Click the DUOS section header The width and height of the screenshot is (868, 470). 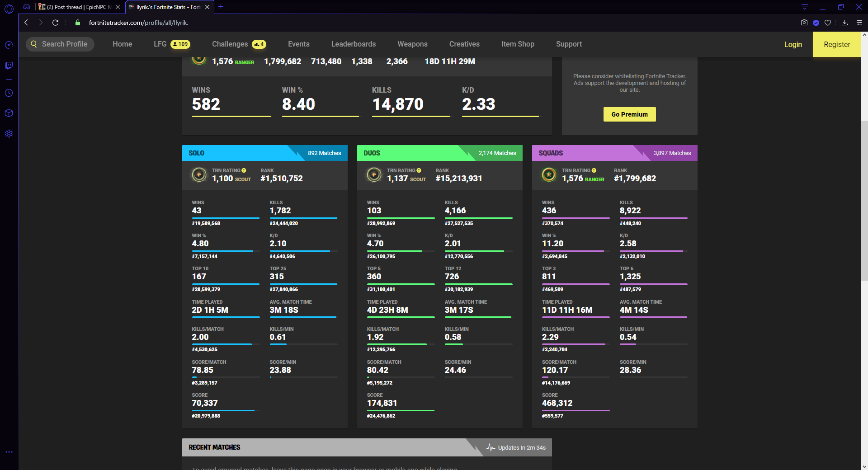click(440, 153)
